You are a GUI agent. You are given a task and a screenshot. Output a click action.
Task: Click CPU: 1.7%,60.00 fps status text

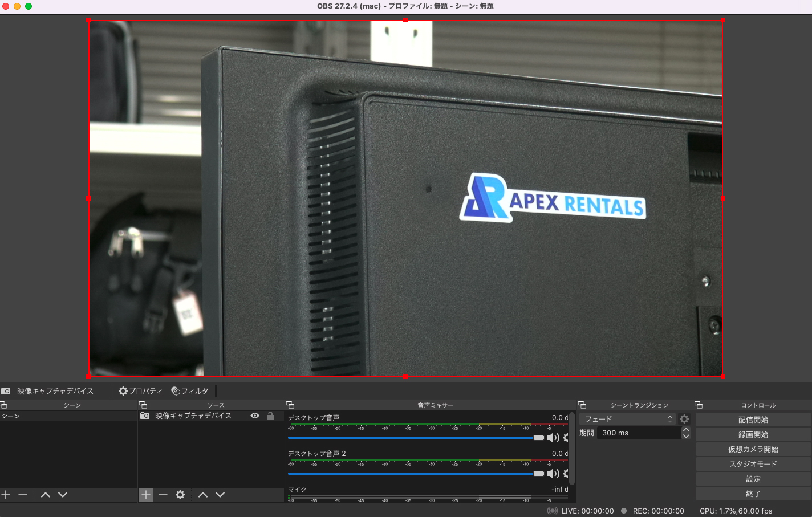tap(736, 511)
